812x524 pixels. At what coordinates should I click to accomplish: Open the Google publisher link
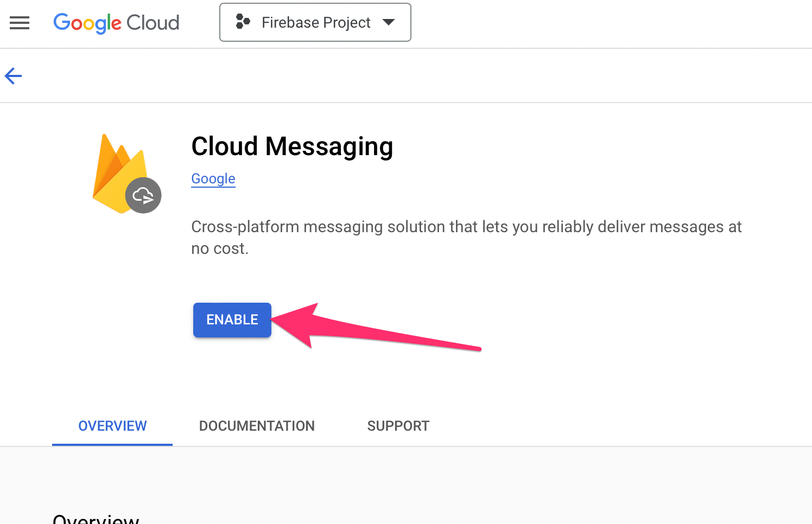pos(213,178)
